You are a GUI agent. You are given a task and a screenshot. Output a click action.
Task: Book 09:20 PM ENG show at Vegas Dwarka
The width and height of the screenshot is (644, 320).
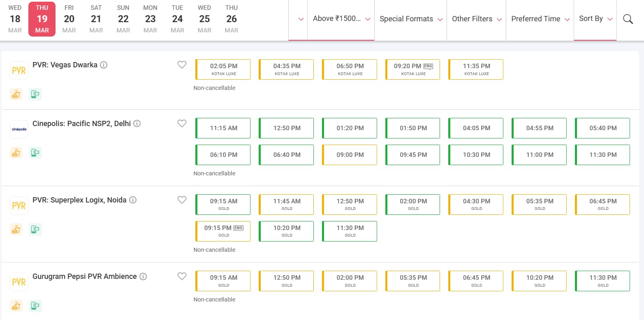point(412,69)
